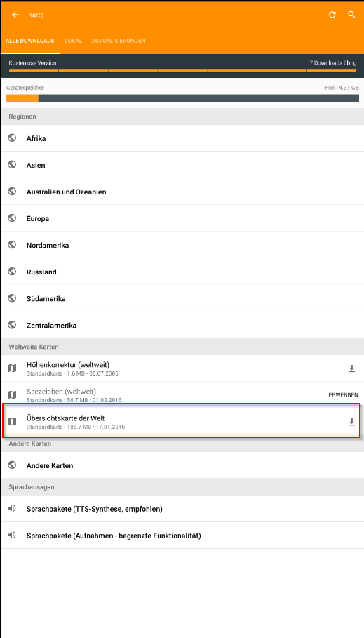Switch to the AKTUALISIERUNGEN tab
This screenshot has width=364, height=638.
119,41
